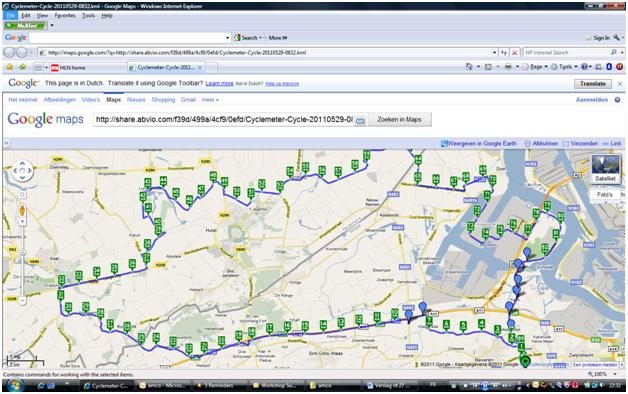Click the Feeds icon in command bar
This screenshot has height=394, width=628.
point(488,67)
